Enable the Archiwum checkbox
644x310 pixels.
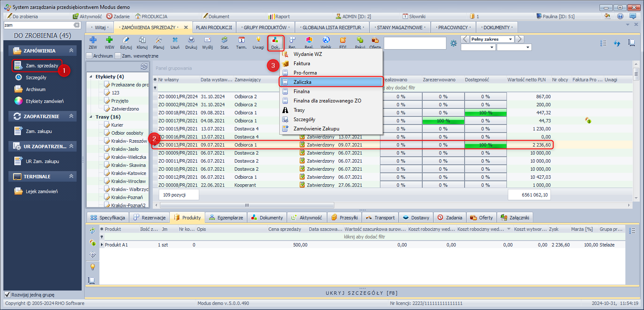click(x=89, y=55)
